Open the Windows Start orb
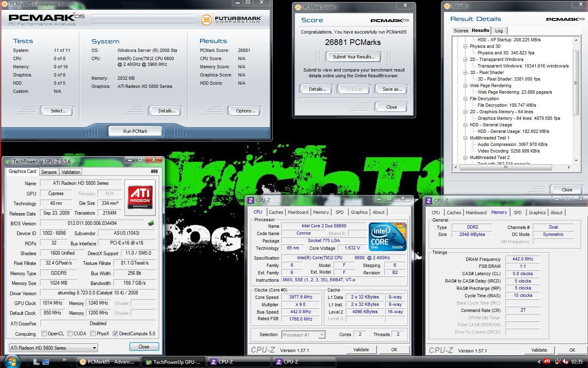 pos(12,361)
